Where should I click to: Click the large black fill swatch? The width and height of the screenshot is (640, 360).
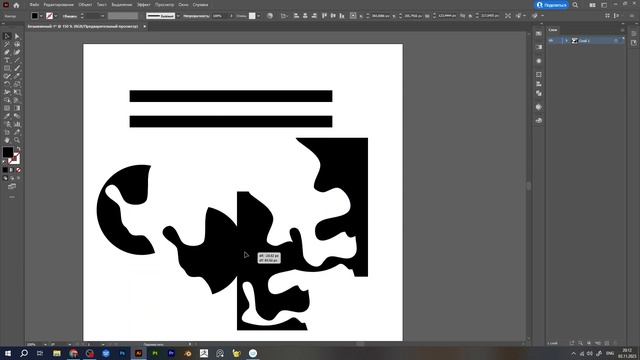(7, 152)
